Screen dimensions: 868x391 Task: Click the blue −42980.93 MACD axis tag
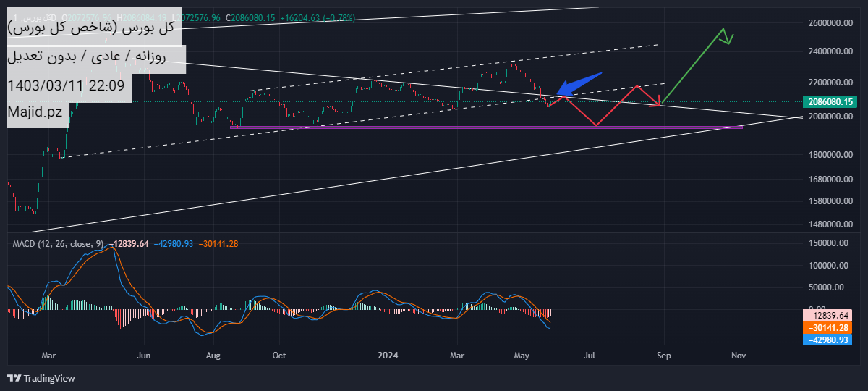pos(827,339)
